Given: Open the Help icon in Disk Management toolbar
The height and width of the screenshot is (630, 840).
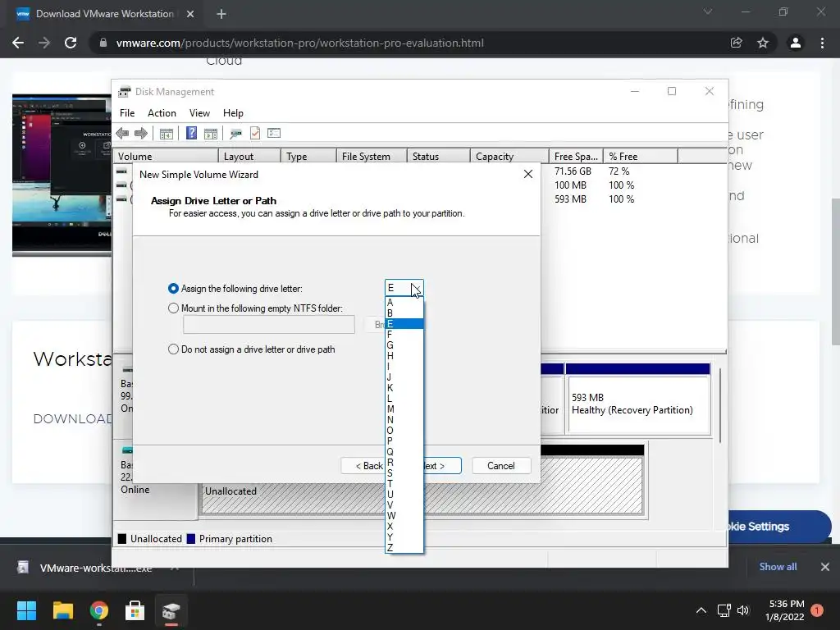Looking at the screenshot, I should click(x=191, y=133).
